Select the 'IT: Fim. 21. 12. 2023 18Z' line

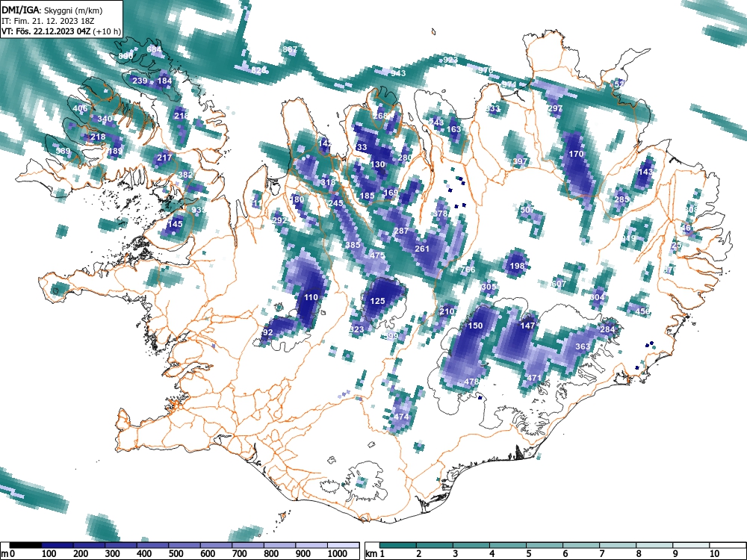(x=48, y=21)
